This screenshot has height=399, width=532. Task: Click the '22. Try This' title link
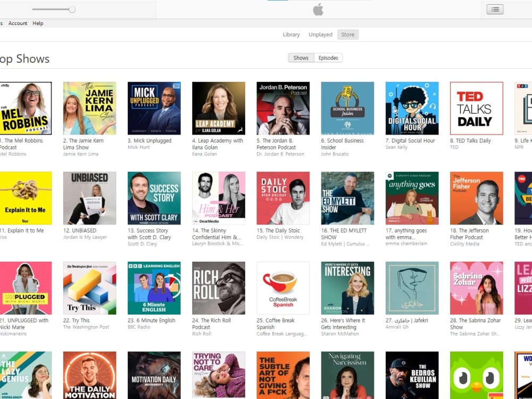click(x=76, y=320)
